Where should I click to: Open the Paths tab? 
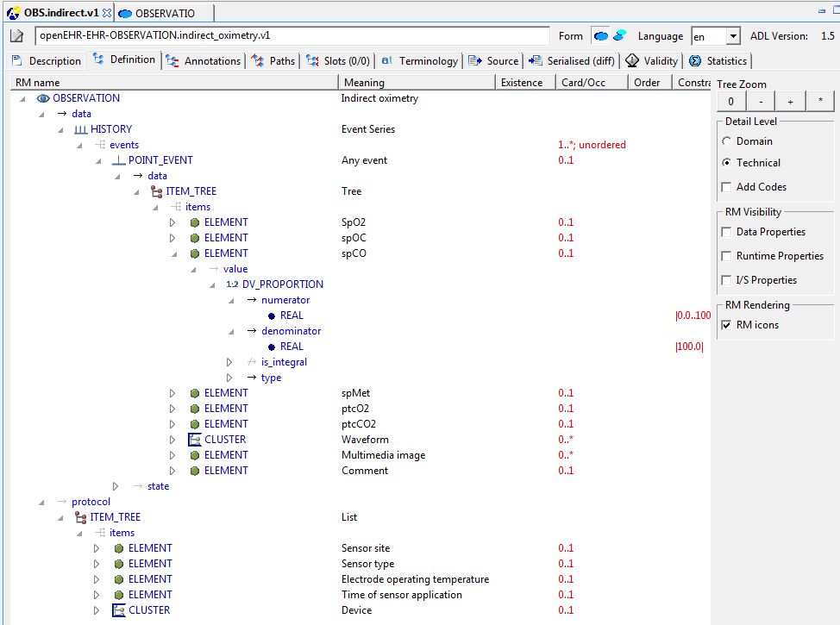coord(273,61)
